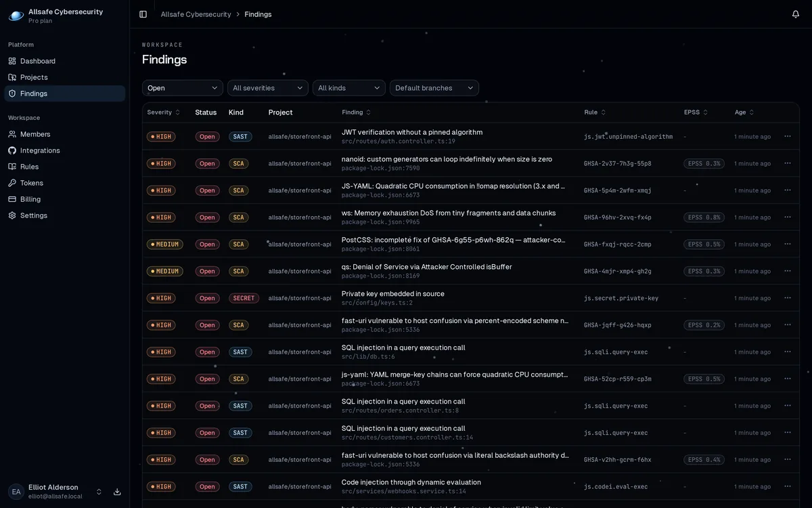Go to Projects in sidebar

click(65, 77)
